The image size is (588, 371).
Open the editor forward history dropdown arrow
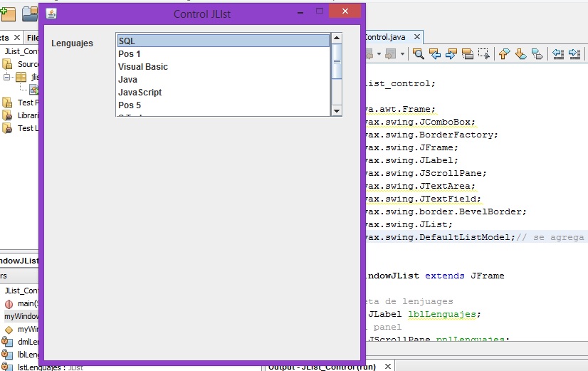pyautogui.click(x=402, y=54)
